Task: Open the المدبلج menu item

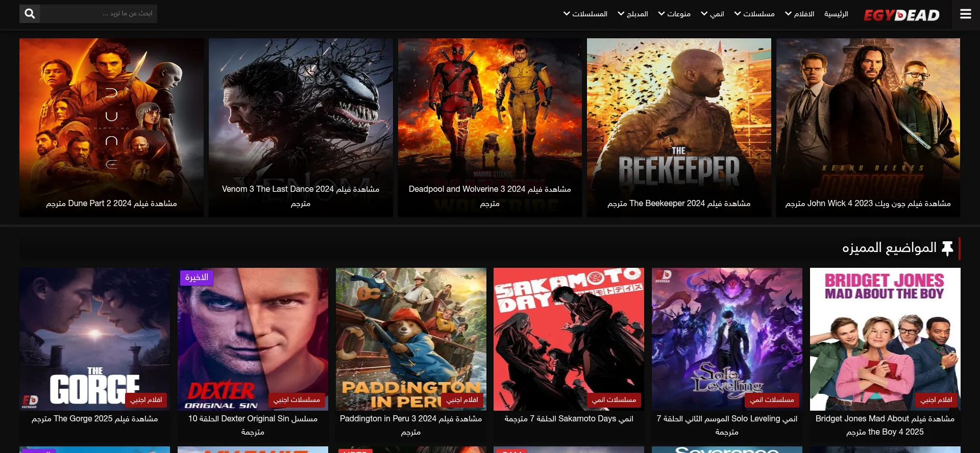Action: coord(632,14)
